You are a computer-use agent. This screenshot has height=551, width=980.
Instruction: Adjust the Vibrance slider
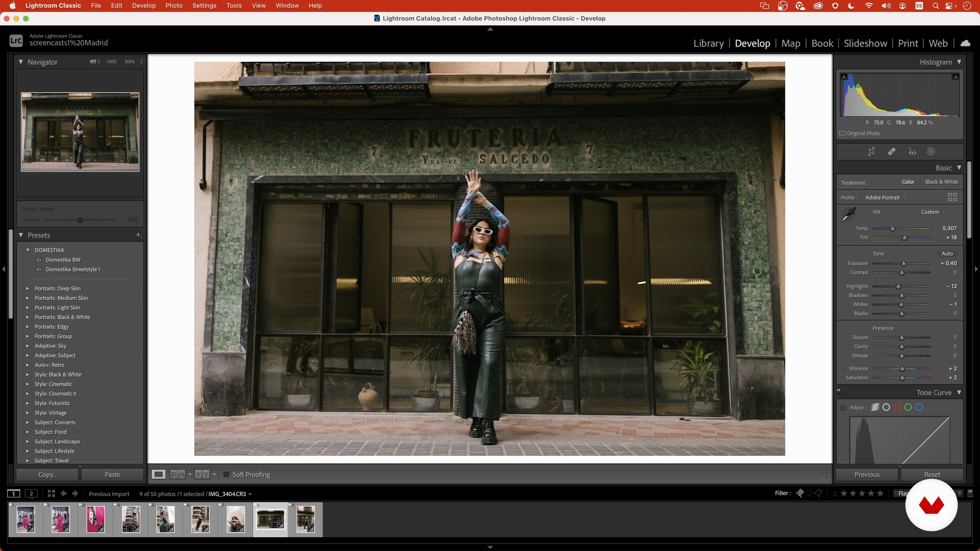coord(902,369)
